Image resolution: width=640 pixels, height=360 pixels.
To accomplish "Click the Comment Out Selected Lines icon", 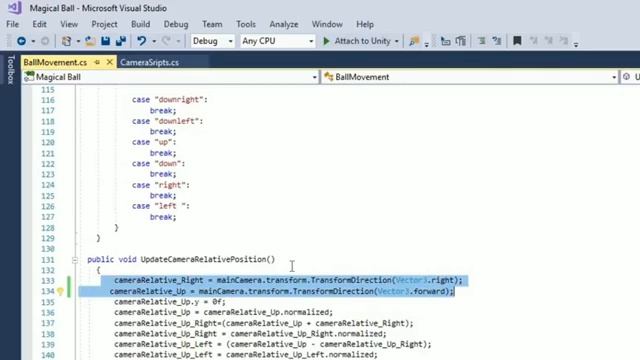I will pyautogui.click(x=482, y=41).
